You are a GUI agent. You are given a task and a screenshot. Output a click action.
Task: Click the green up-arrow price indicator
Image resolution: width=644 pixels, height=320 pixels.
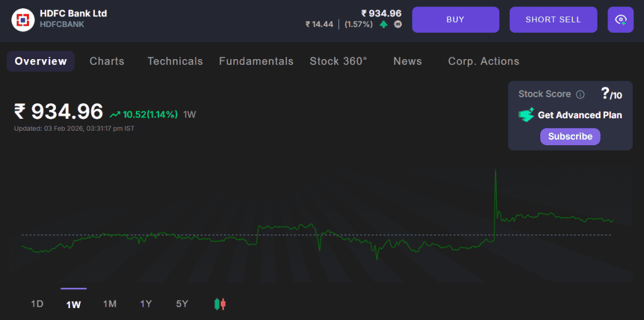tap(384, 25)
